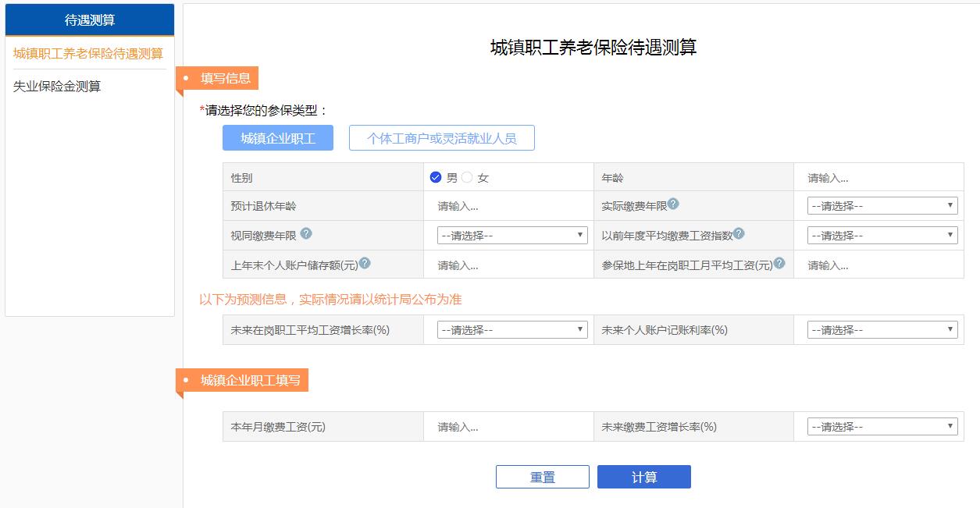Focus the 上年末个人账户储存额 input field

508,266
